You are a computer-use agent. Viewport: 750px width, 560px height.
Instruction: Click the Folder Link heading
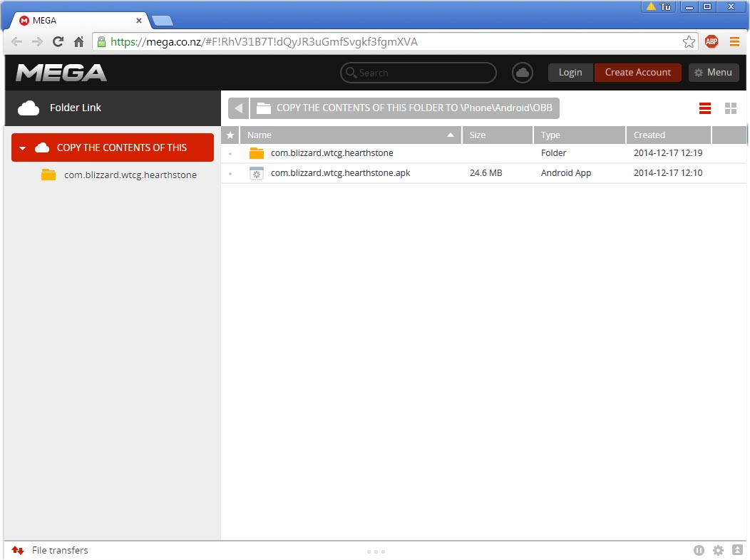(x=75, y=108)
